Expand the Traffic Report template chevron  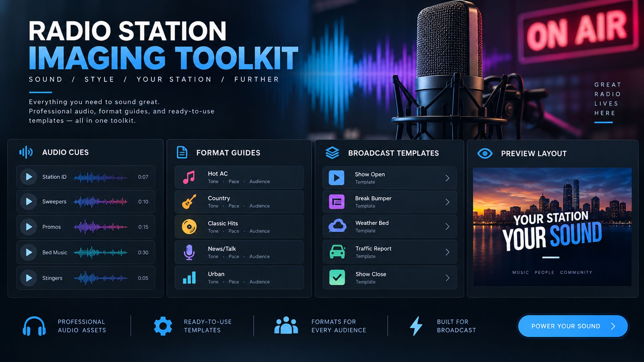coord(447,252)
